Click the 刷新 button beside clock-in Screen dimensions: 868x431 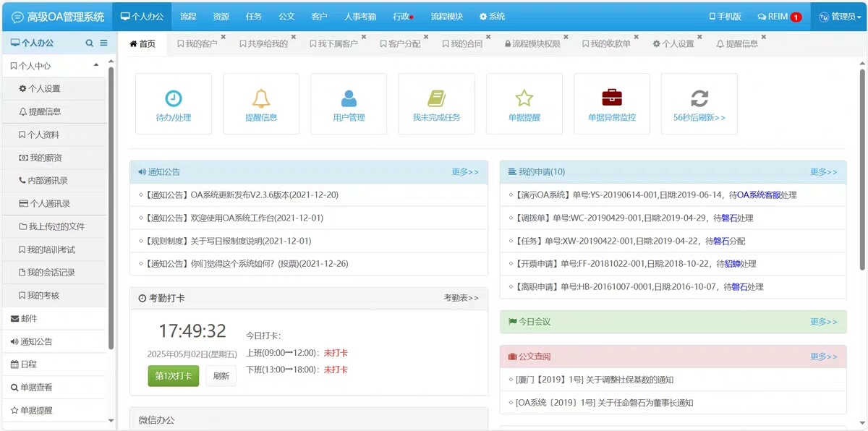pos(221,376)
